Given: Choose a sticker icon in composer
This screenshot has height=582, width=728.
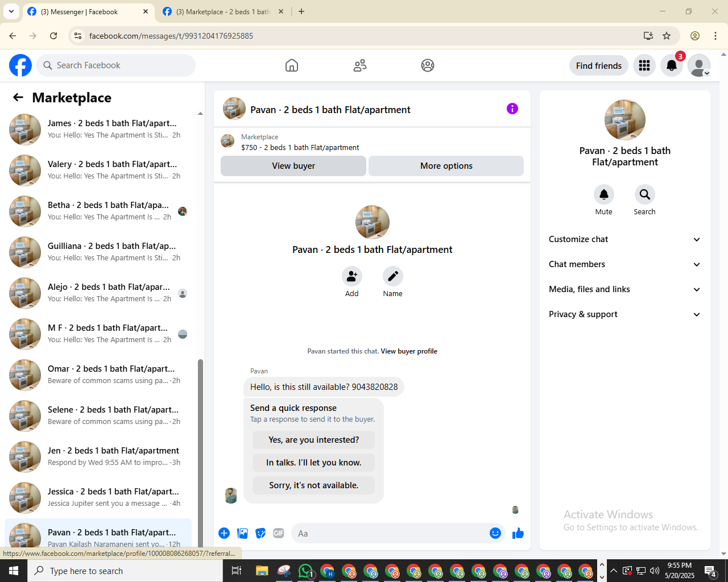Looking at the screenshot, I should 260,533.
